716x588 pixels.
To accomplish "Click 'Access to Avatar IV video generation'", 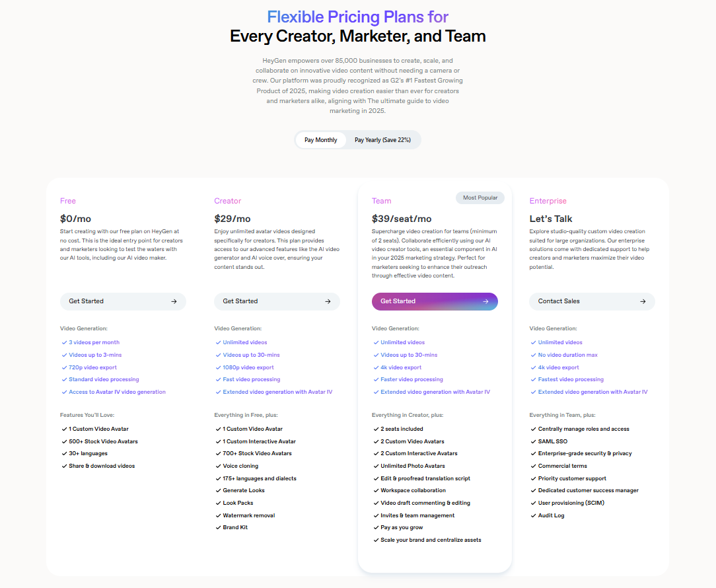I will pyautogui.click(x=117, y=392).
